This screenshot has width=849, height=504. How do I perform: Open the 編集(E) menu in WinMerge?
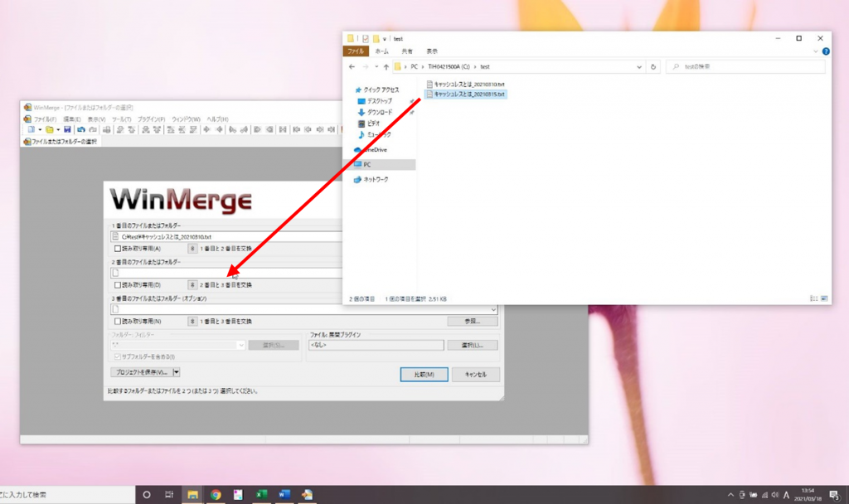coord(72,119)
